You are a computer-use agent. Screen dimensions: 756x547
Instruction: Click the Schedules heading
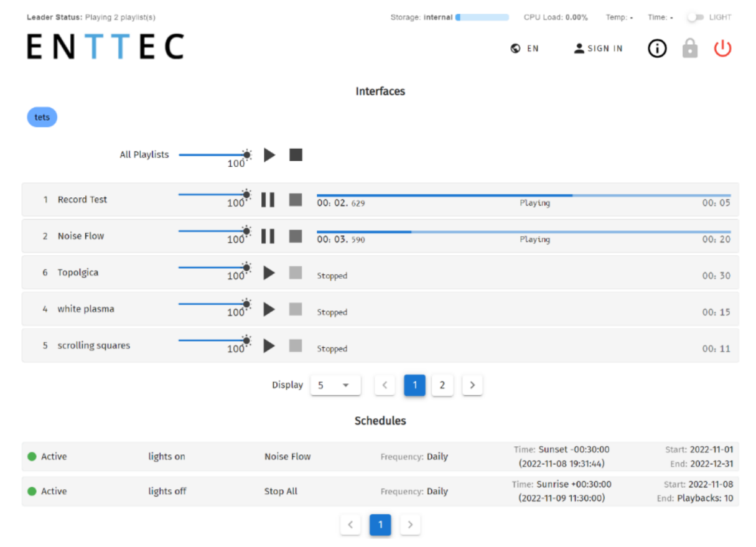point(380,421)
